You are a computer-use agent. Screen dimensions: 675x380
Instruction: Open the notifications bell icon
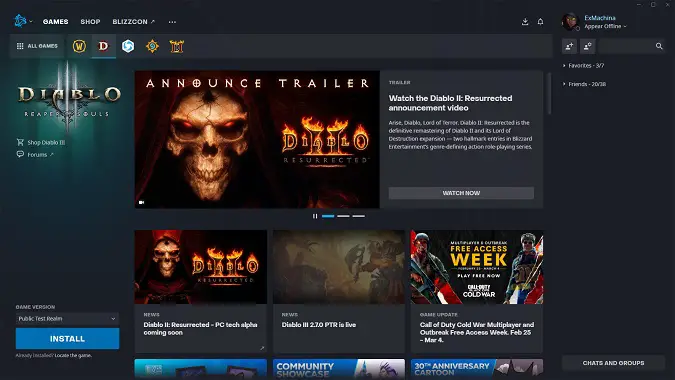[540, 22]
